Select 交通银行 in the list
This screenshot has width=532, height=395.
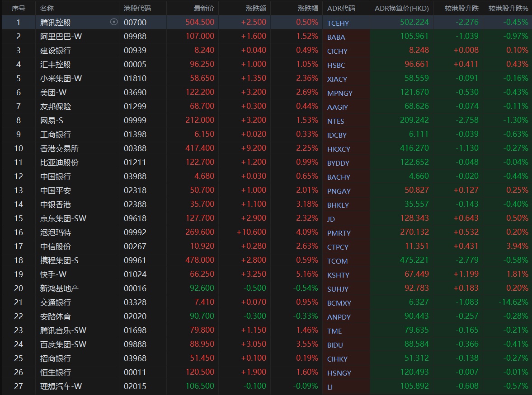(56, 302)
